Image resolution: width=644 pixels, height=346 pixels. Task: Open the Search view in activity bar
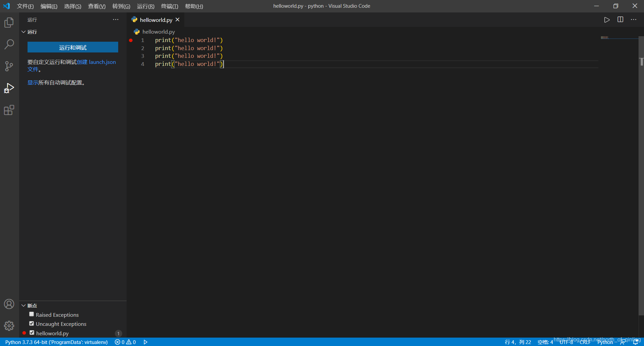(9, 44)
